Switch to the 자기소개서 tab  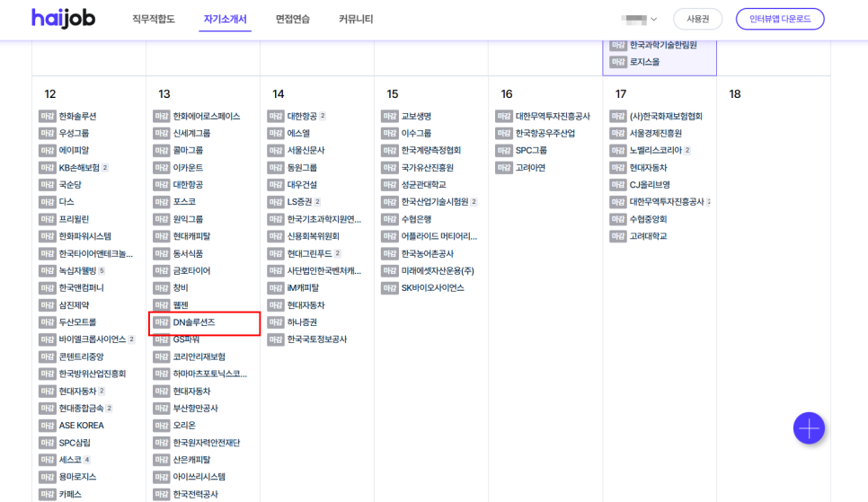[226, 19]
